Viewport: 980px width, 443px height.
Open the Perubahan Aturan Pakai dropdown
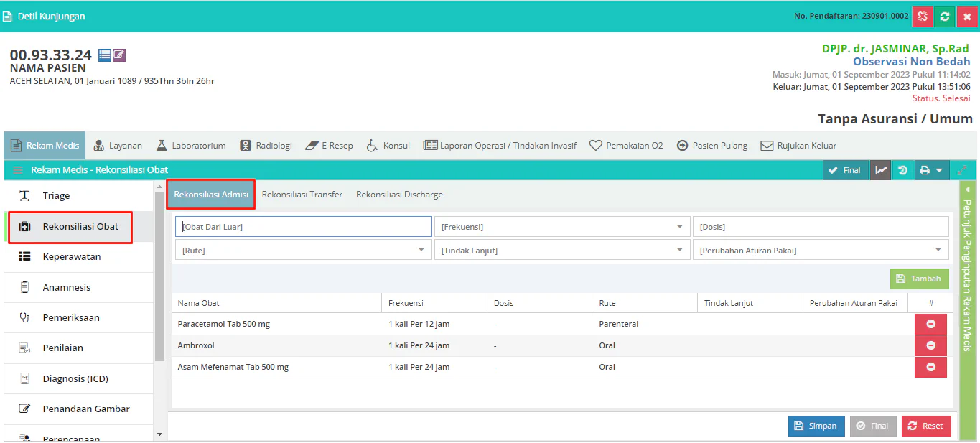click(820, 250)
